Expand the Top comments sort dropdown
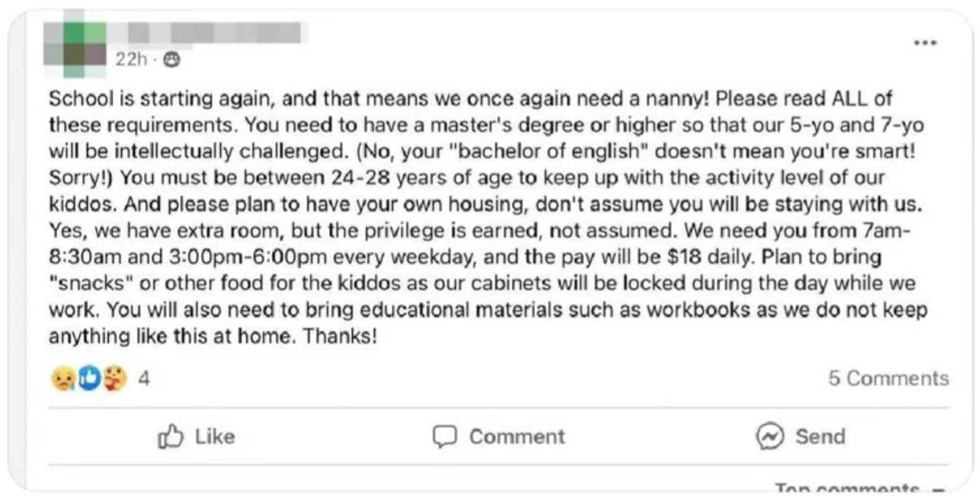 pyautogui.click(x=847, y=490)
